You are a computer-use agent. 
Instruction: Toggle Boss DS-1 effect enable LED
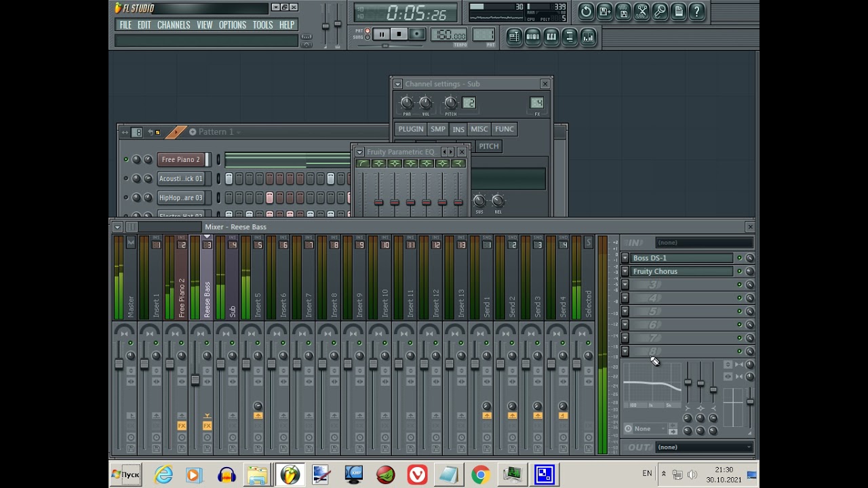[739, 258]
